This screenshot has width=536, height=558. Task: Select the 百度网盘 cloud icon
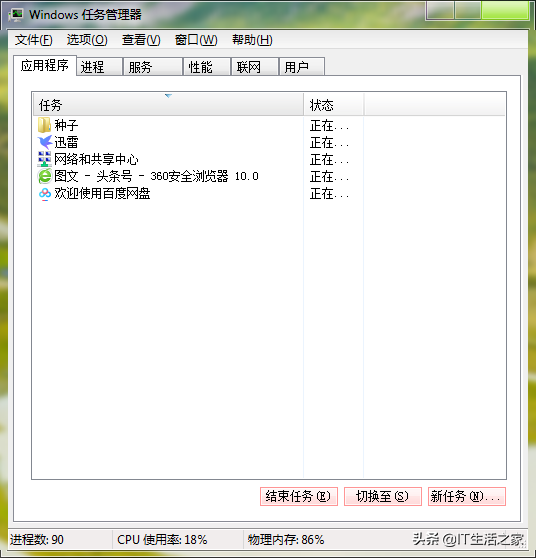click(x=45, y=194)
